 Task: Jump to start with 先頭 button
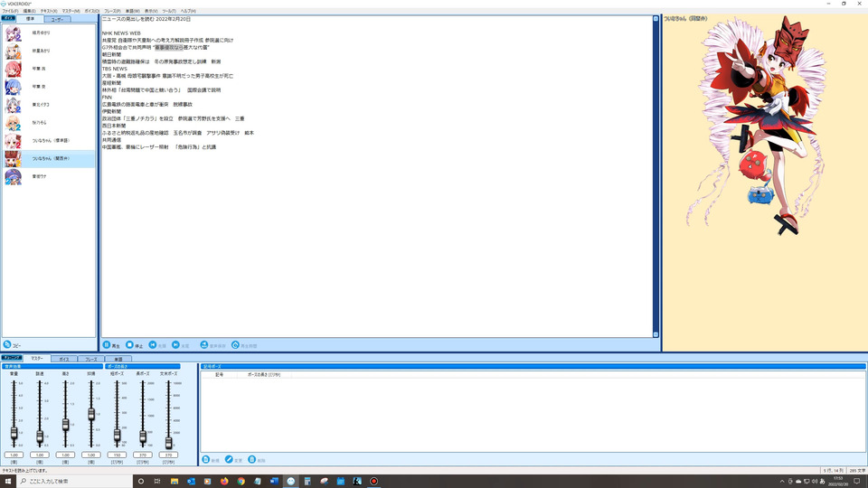tap(157, 344)
